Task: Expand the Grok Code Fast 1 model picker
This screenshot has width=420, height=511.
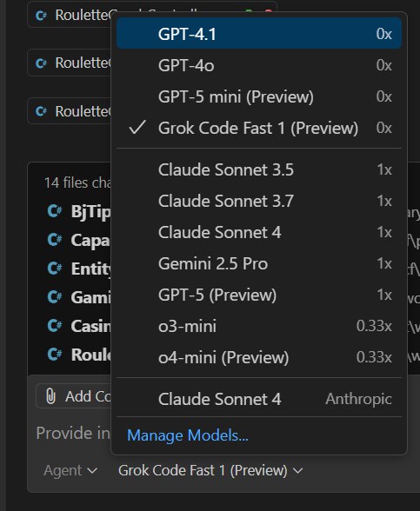Action: [x=210, y=470]
